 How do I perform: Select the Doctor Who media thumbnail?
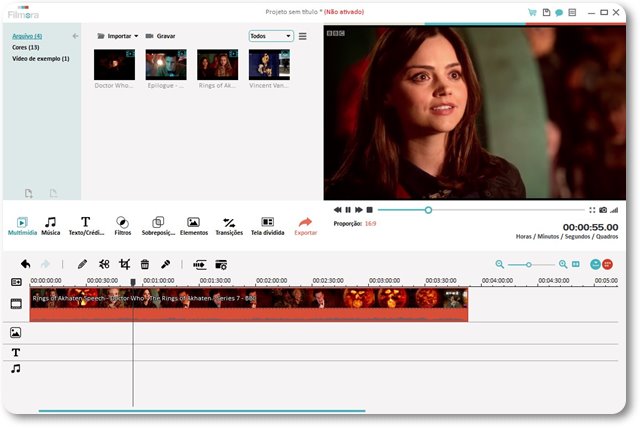tap(114, 65)
